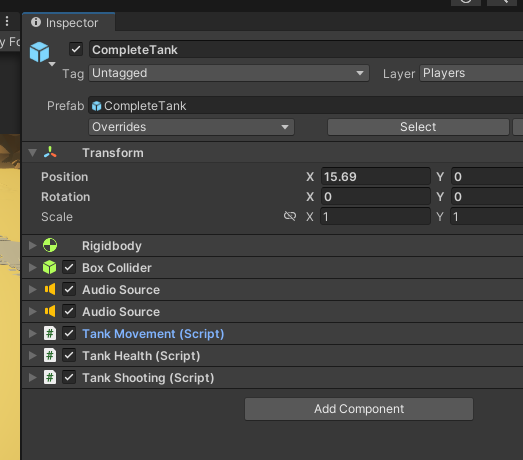Expand the Tank Movement script component
This screenshot has height=460, width=523.
[x=32, y=334]
